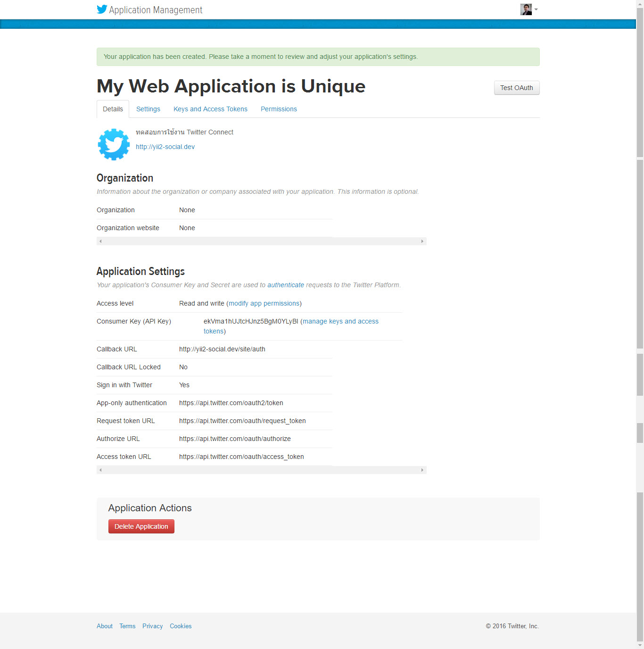This screenshot has width=644, height=649.
Task: Select the consumer key ekVma1hUJtcHJnz5BgM0YLyBl text
Action: coord(251,321)
